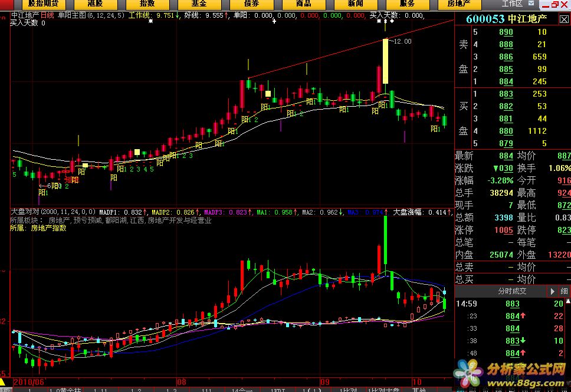571x392 pixels.
Task: Close the 600053 quote panel with X box
Action: click(564, 19)
